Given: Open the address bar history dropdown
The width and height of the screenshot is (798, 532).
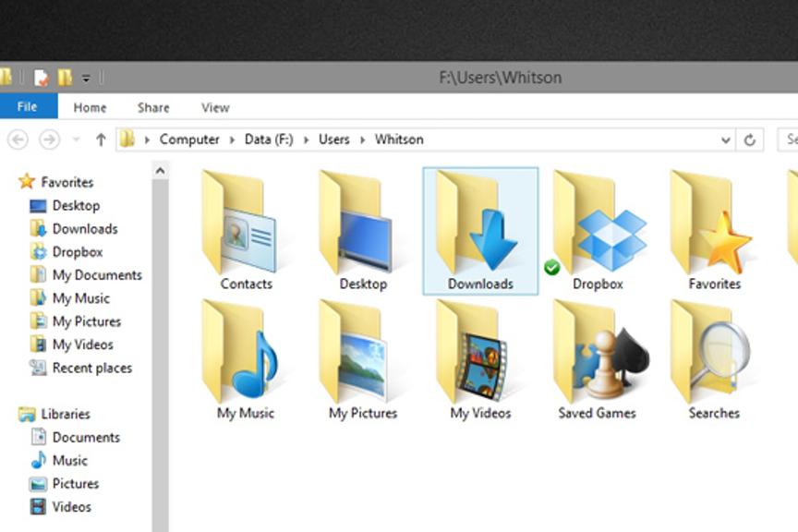Looking at the screenshot, I should [726, 139].
